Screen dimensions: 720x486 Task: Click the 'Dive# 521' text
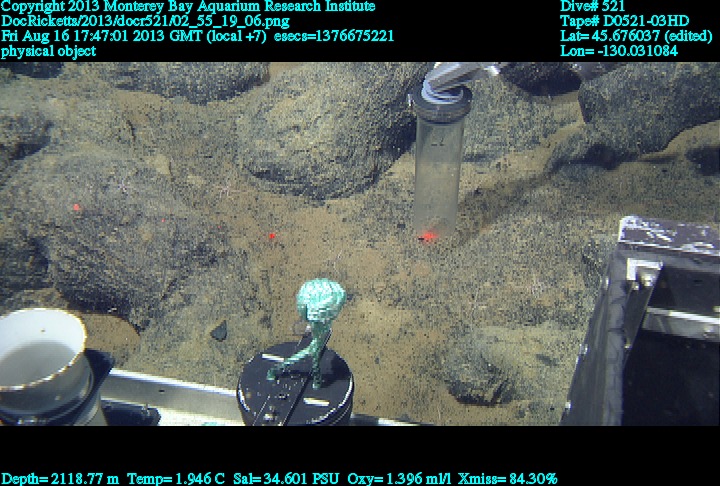[x=592, y=6]
